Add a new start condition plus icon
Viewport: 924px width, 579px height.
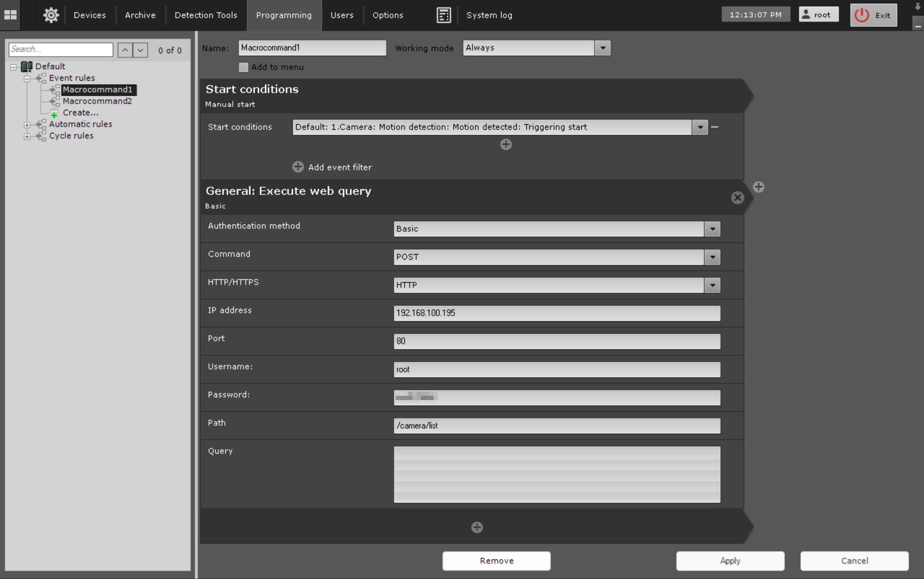pyautogui.click(x=506, y=144)
